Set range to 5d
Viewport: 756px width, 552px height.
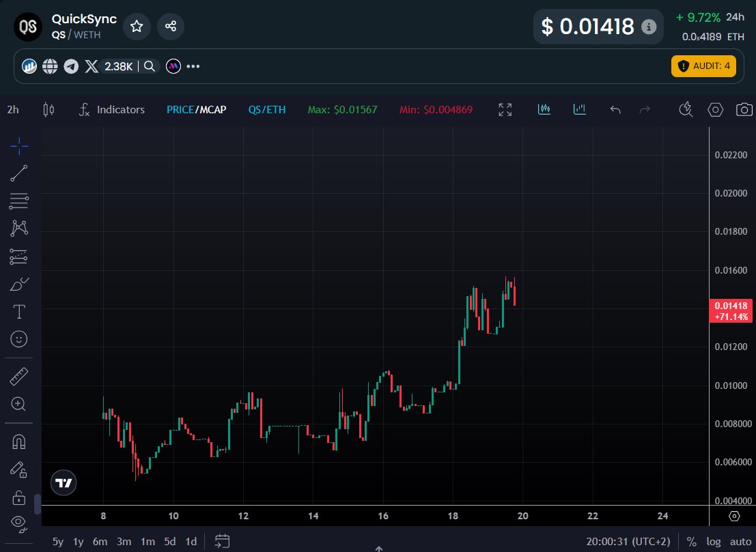(170, 541)
